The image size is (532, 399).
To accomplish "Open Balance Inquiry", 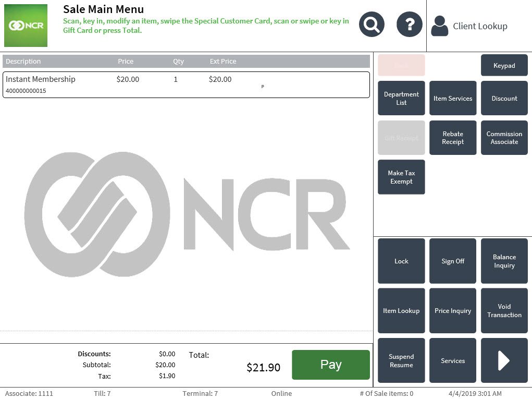I will (504, 261).
